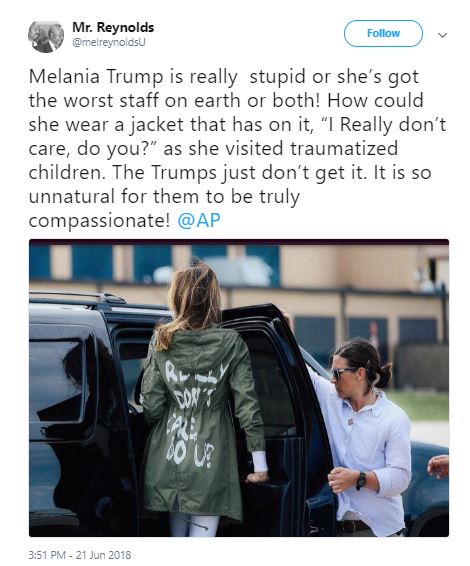Screen dimensions: 470x566
Task: Visit the @melreynoldsU handle link
Action: click(109, 43)
